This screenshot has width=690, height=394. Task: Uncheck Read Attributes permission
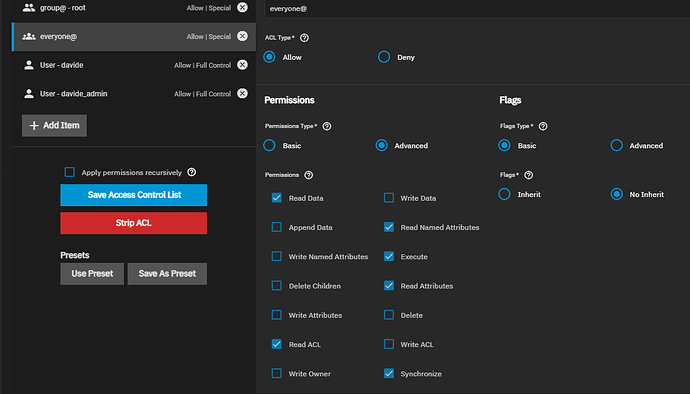tap(389, 286)
